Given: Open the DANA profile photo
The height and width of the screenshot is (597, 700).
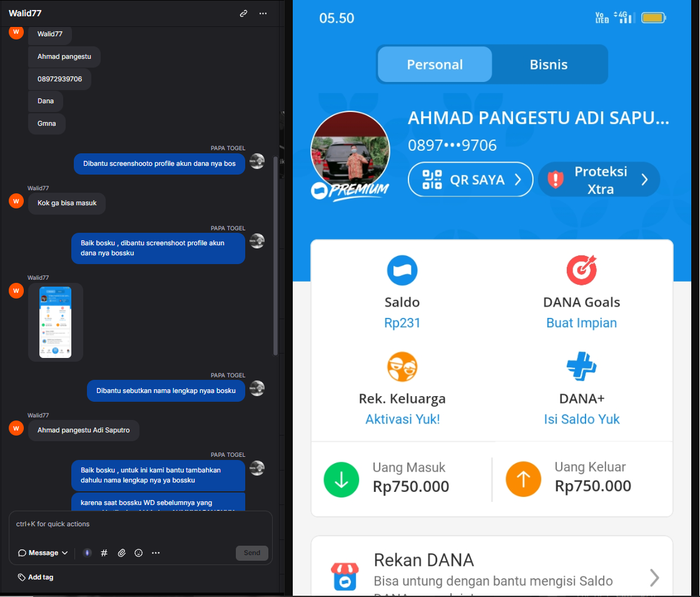Looking at the screenshot, I should tap(350, 150).
